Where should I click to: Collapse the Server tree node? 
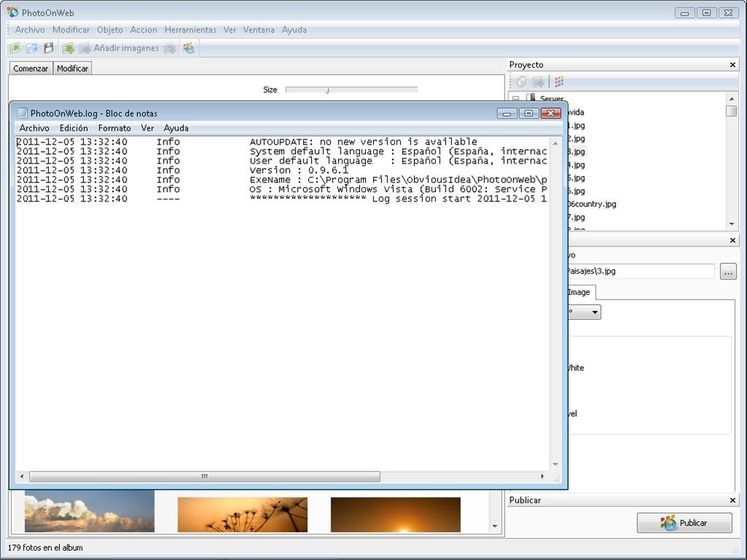click(x=516, y=99)
